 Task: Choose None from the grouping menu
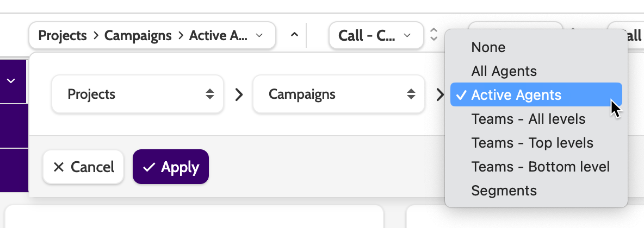pyautogui.click(x=488, y=47)
